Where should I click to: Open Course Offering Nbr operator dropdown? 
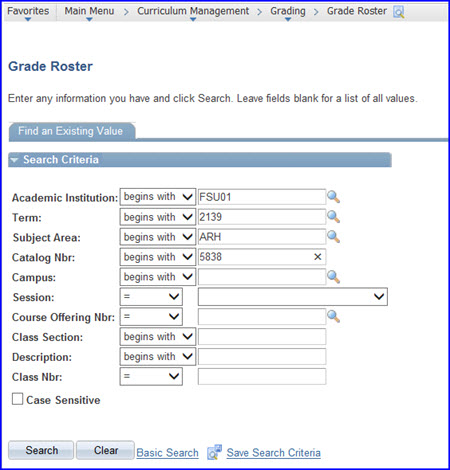point(151,317)
